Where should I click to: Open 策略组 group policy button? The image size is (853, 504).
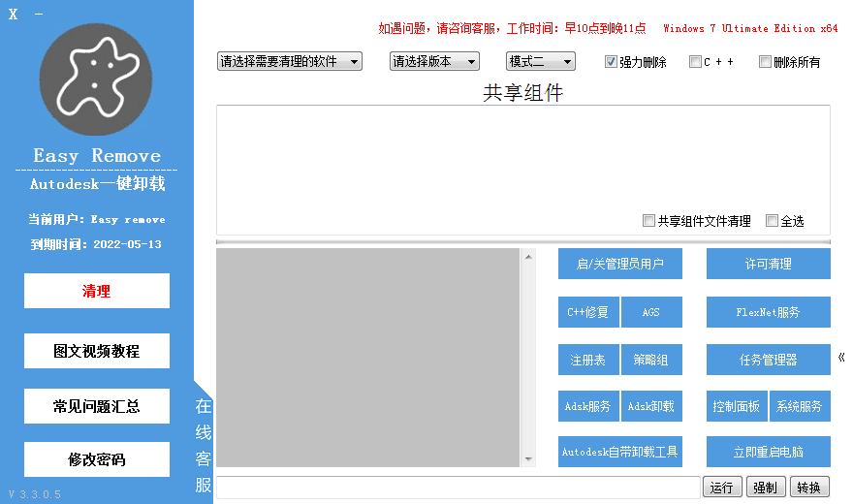point(651,360)
